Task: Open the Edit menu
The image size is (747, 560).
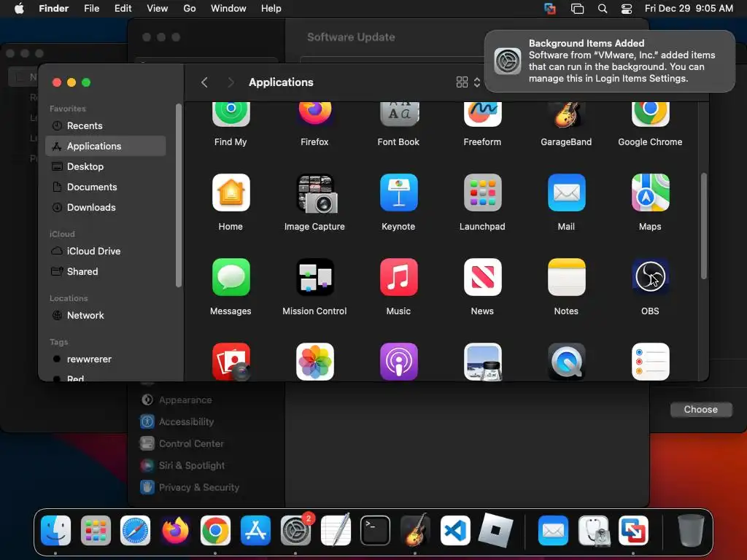Action: (123, 9)
